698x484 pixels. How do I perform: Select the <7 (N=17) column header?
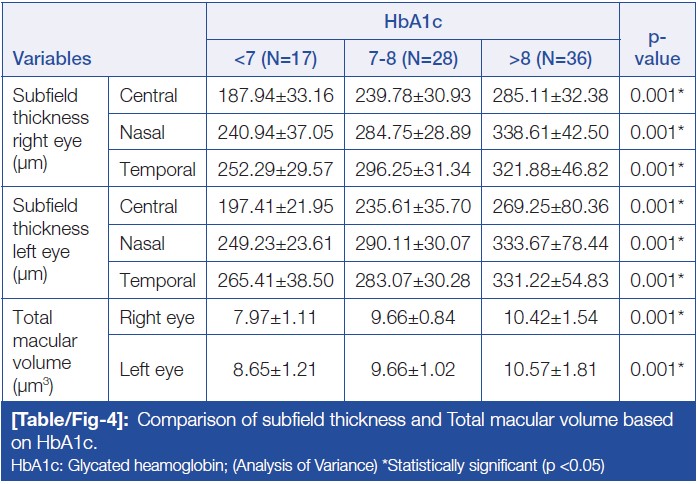click(274, 58)
